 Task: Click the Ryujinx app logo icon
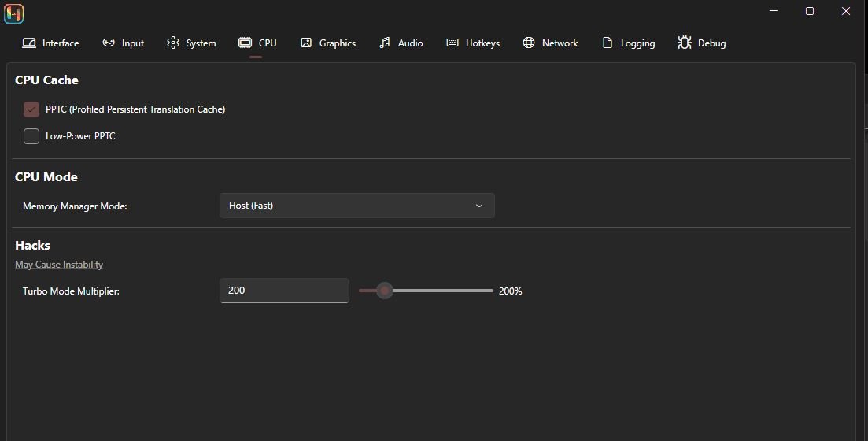14,13
